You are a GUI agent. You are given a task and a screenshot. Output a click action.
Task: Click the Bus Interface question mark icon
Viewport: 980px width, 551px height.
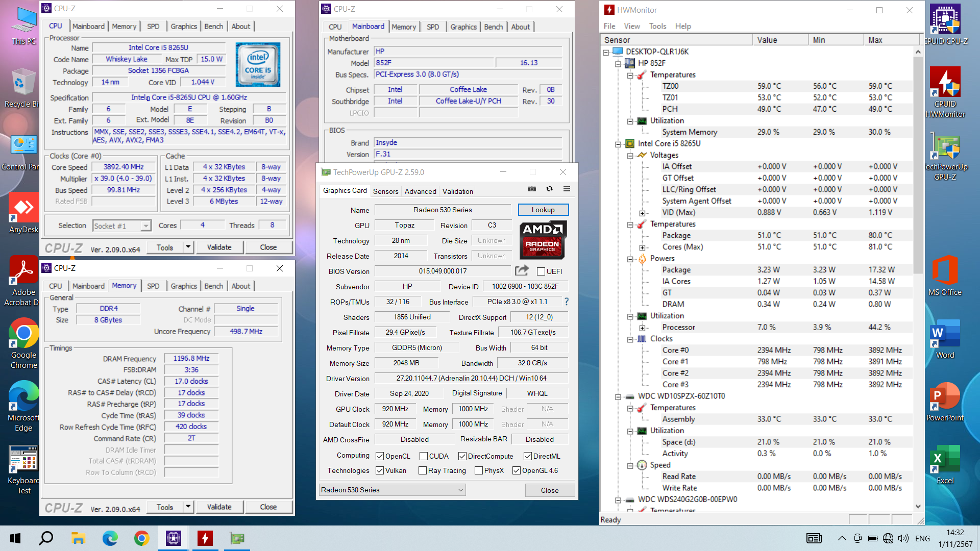(x=566, y=302)
